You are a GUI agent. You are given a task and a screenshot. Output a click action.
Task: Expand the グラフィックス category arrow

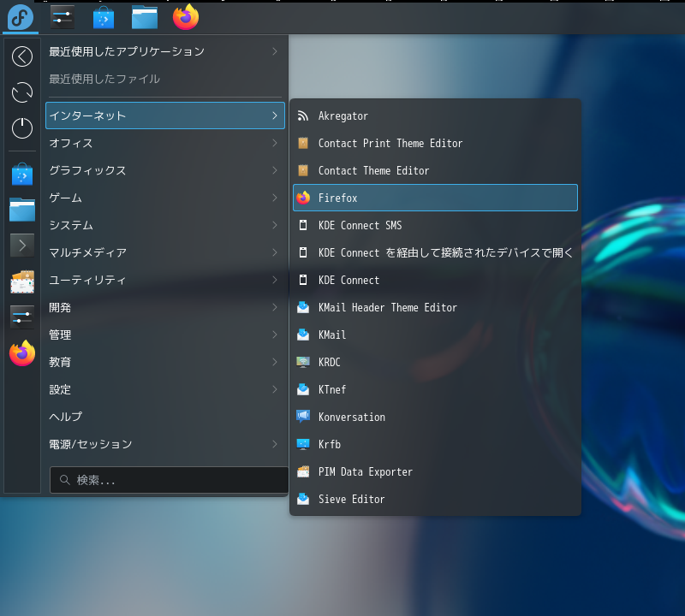(x=274, y=170)
